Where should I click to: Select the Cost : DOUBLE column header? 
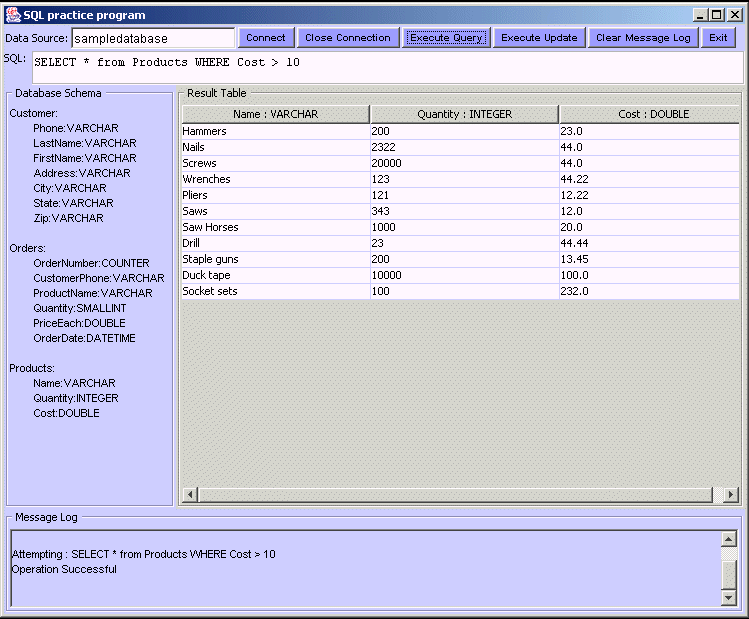pos(650,114)
